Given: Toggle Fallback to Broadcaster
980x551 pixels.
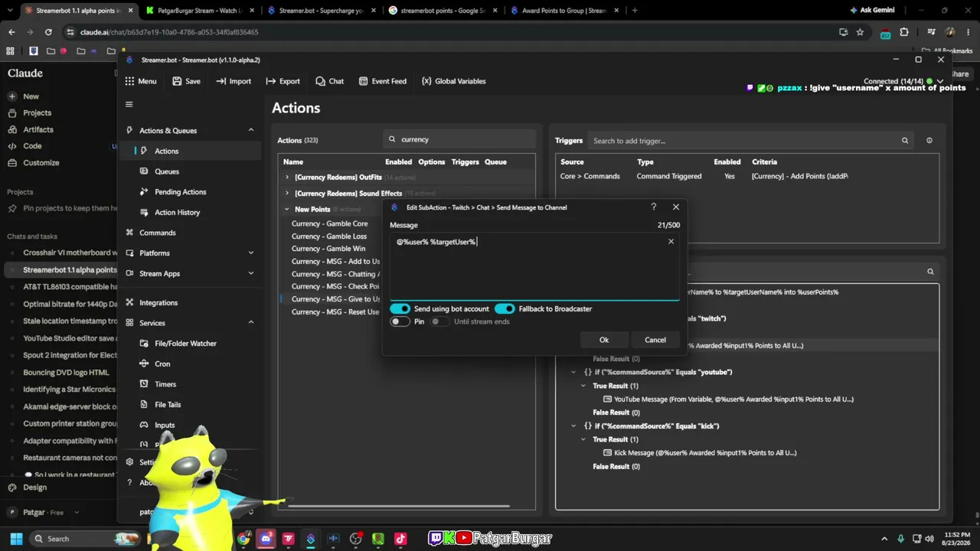Looking at the screenshot, I should point(505,308).
